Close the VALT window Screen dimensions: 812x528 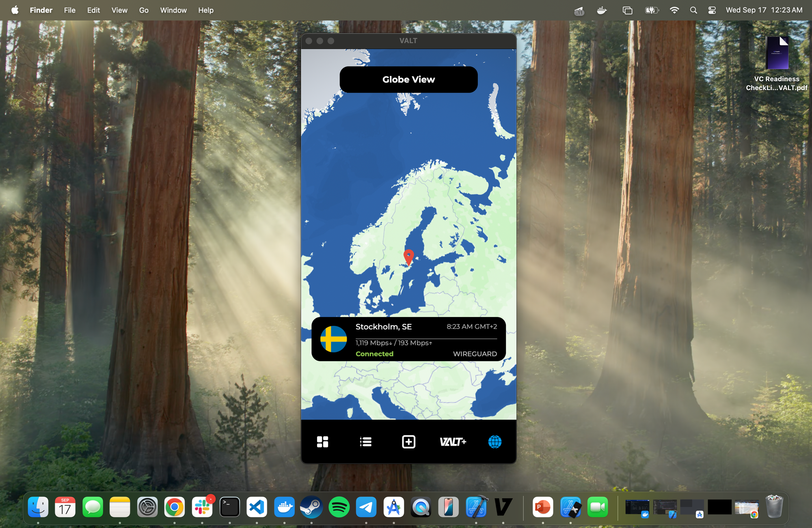coord(309,41)
